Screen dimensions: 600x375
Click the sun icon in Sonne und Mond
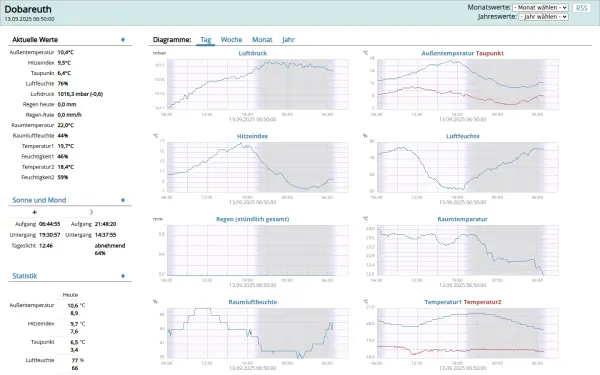34,212
